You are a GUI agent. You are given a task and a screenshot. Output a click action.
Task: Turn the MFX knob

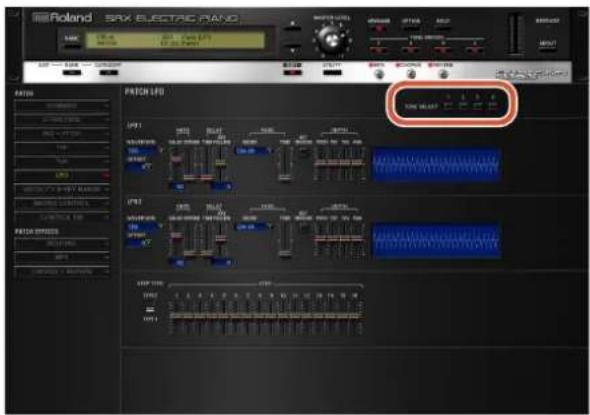coord(379,74)
